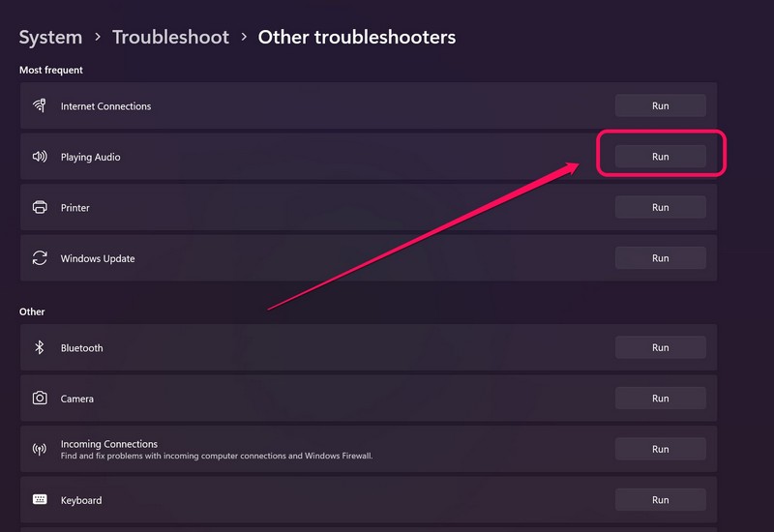Run the Camera troubleshooter
774x532 pixels.
coord(660,399)
